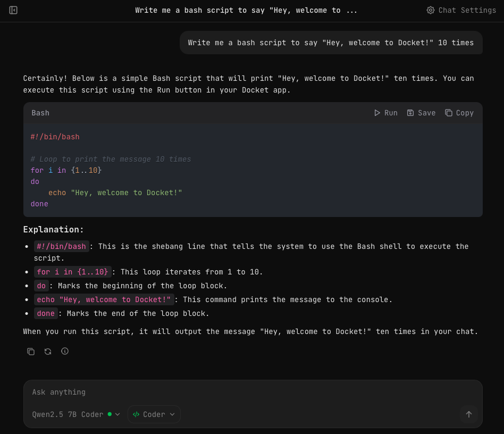Open the message info icon
The image size is (504, 434).
pos(65,351)
